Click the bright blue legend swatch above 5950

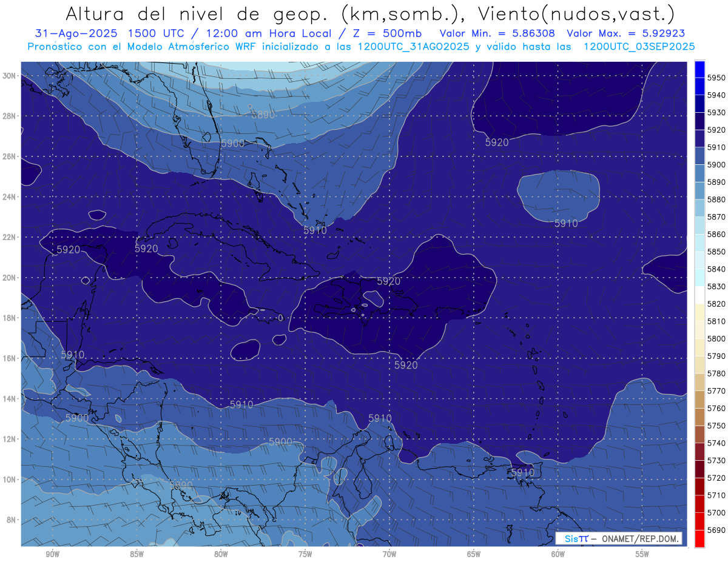click(699, 69)
